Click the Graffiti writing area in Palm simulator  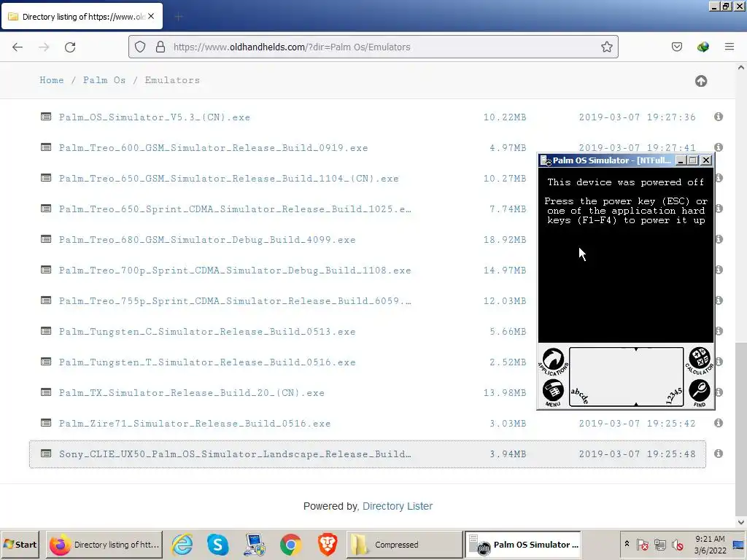coord(626,377)
